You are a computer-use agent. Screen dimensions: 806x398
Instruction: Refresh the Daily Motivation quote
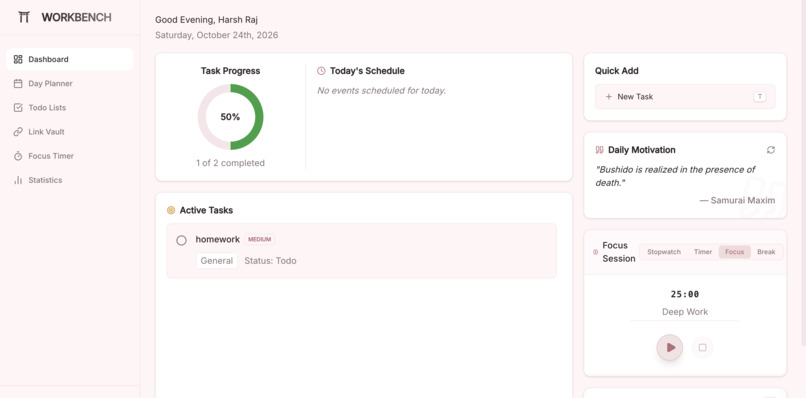771,150
